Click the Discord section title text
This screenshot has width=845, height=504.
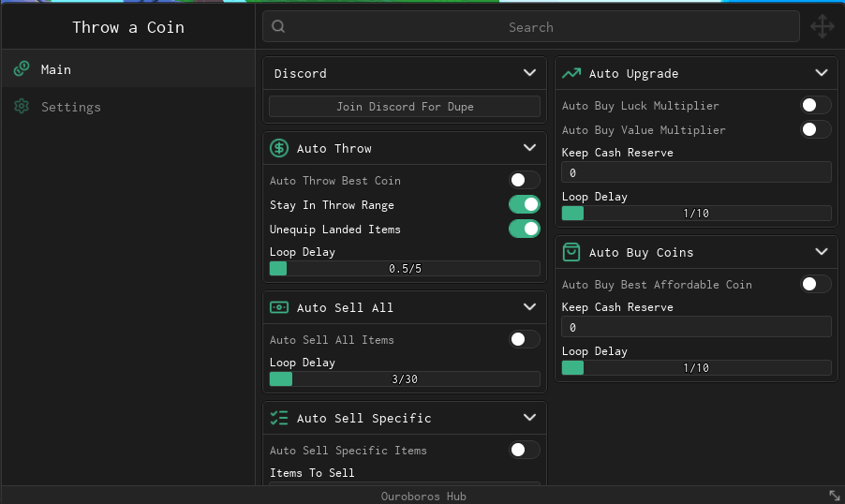click(x=300, y=73)
